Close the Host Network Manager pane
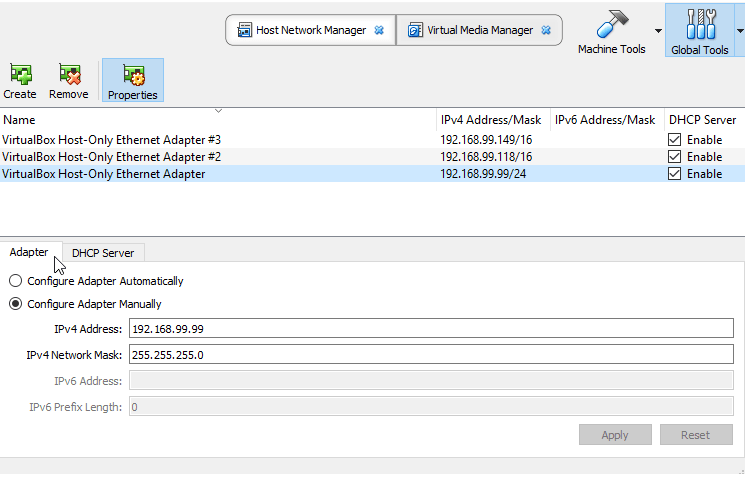Viewport: 745px width, 478px height. (x=379, y=30)
